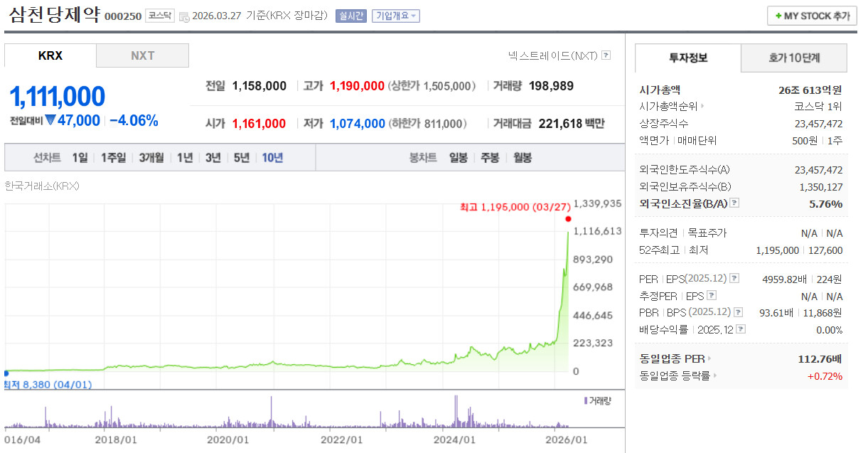
Task: Click the 최고 1,195,000 (03/27) chart label
Action: pos(515,207)
